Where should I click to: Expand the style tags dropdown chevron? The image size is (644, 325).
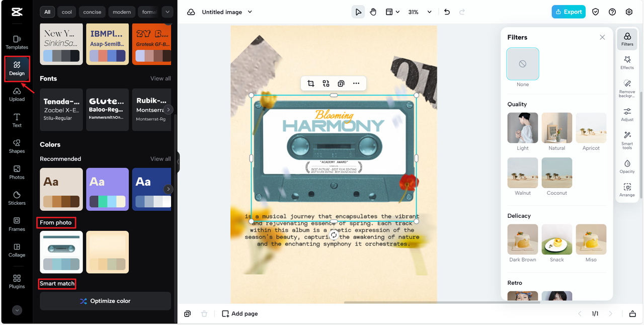(x=168, y=12)
